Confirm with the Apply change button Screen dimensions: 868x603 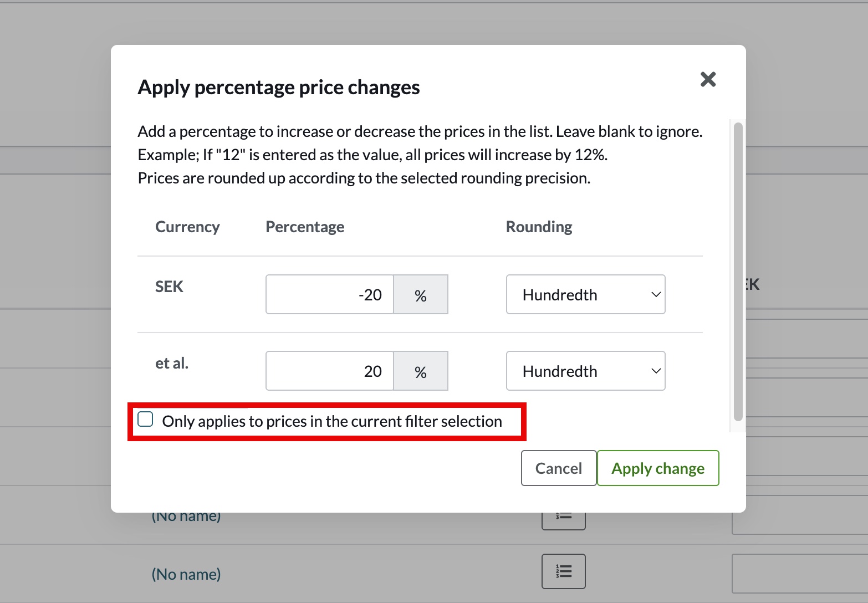(x=657, y=468)
